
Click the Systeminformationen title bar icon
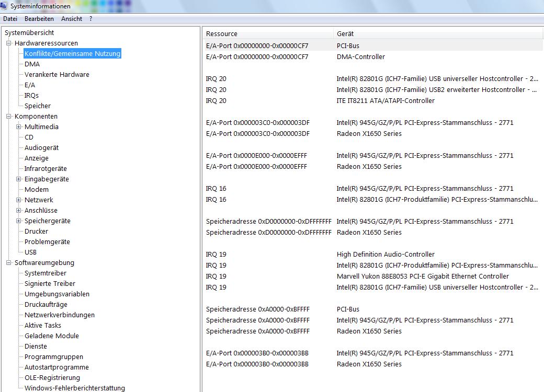pyautogui.click(x=4, y=6)
